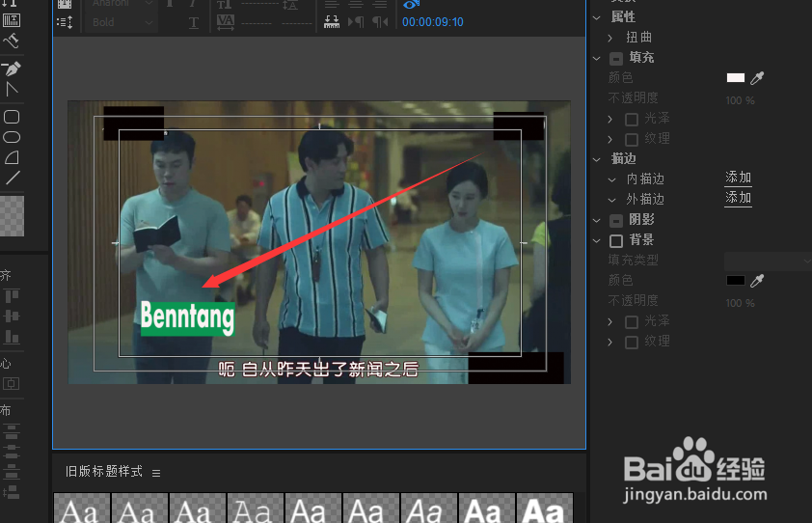Screen dimensions: 812x523
Task: Enable 纹理 checkbox under 填充
Action: tap(632, 139)
